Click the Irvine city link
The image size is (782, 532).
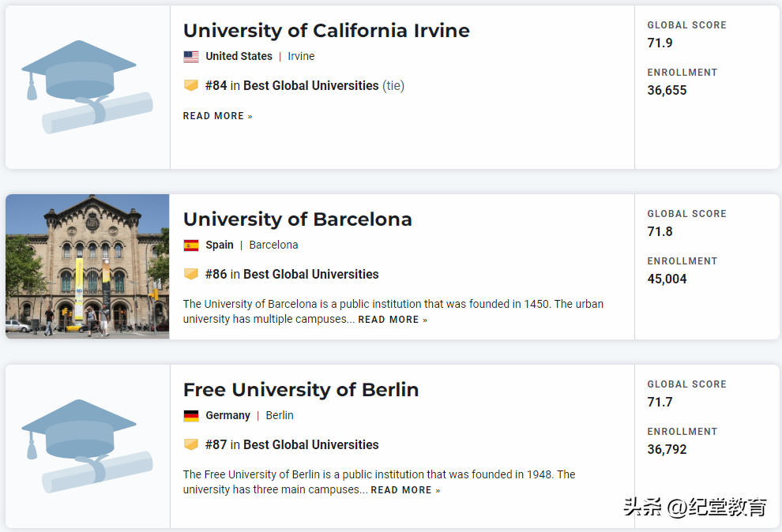point(301,57)
